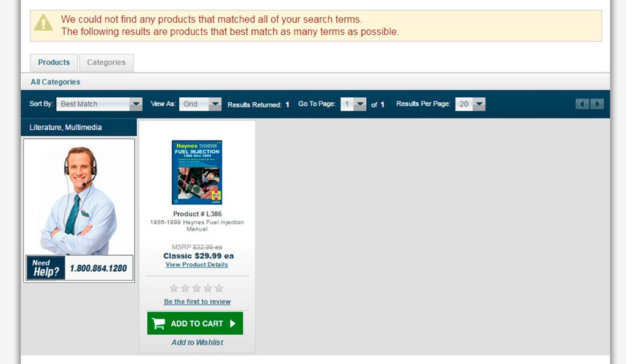Screen dimensions: 626x364
Task: Expand the Go To Page dropdown
Action: coord(353,104)
